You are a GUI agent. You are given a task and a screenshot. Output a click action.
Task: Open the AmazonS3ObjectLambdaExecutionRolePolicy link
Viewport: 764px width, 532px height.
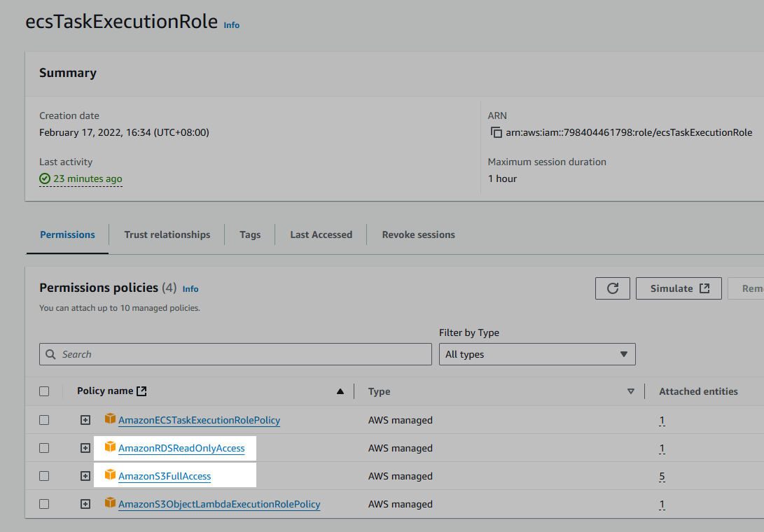219,504
